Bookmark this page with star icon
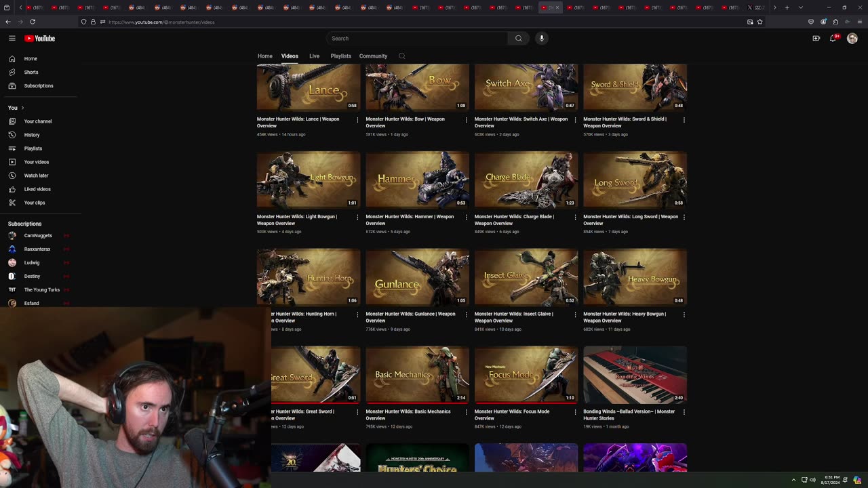 pos(760,22)
